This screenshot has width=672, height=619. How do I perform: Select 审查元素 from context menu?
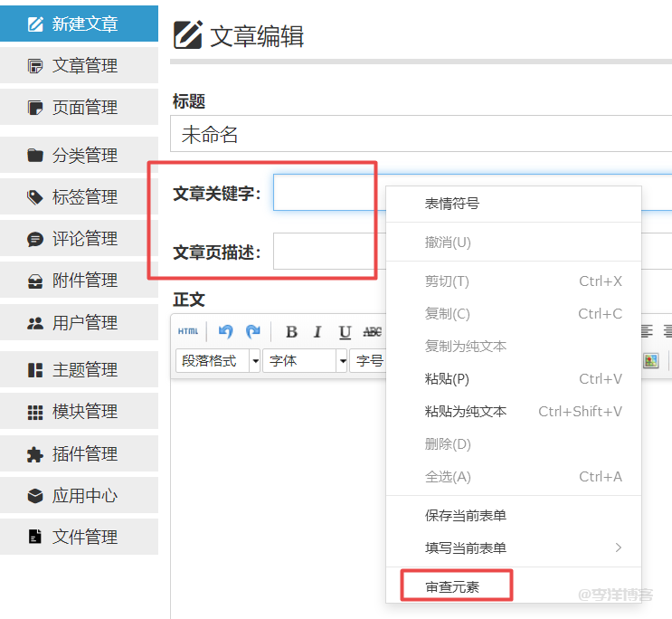452,586
